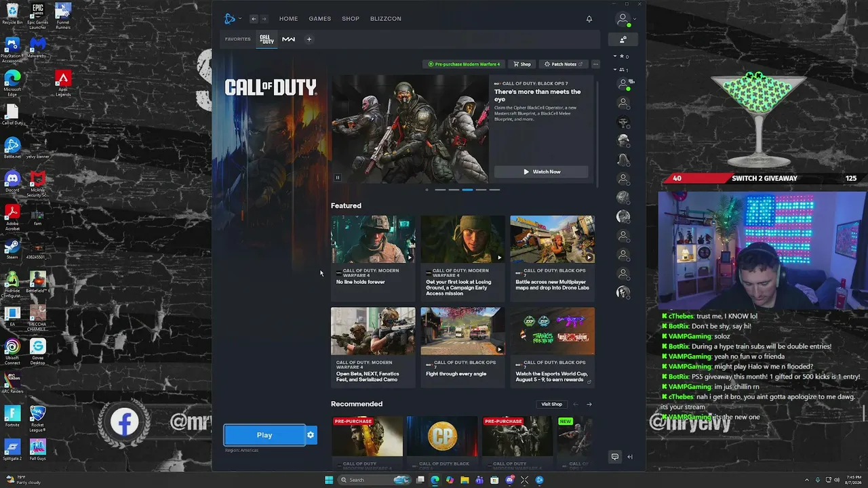The height and width of the screenshot is (488, 868).
Task: Click the Visit Shop button
Action: 551,405
